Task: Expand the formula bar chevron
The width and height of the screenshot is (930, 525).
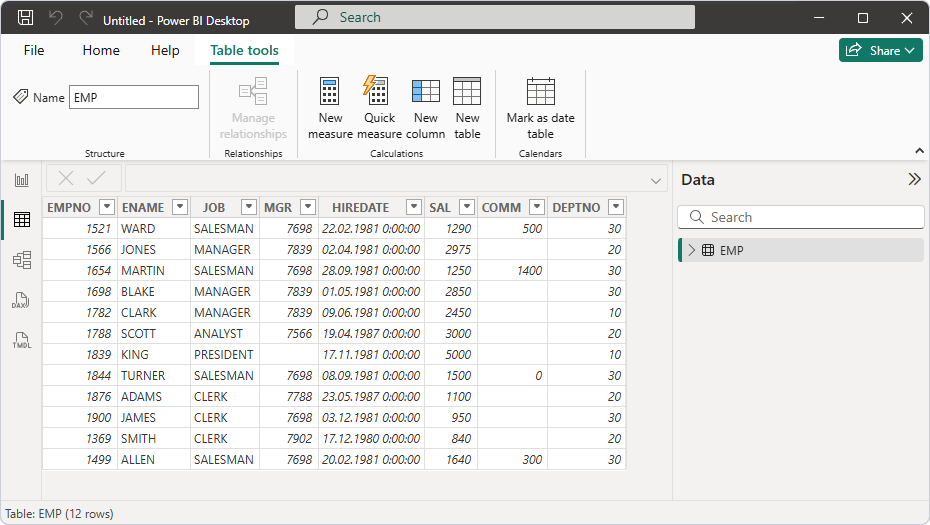Action: (x=655, y=181)
